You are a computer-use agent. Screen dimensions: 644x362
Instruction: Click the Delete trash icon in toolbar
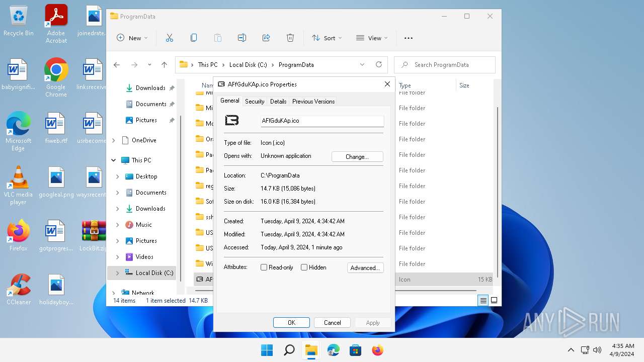point(290,38)
